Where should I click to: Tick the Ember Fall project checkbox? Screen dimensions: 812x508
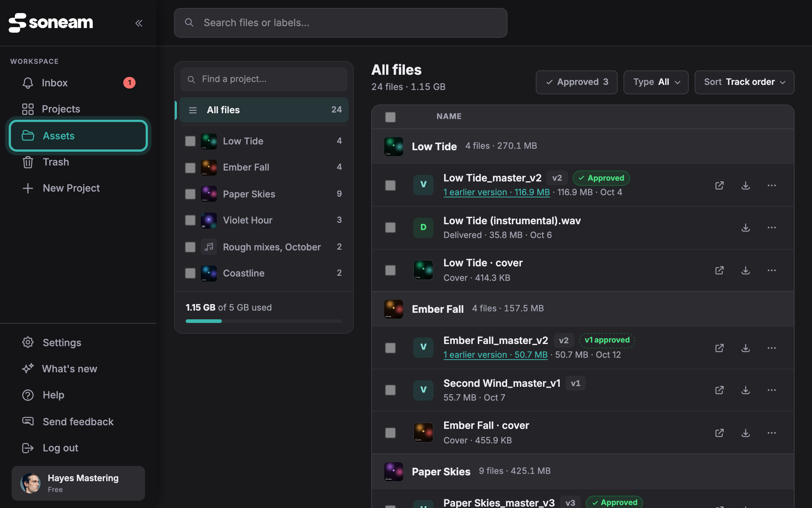(190, 168)
